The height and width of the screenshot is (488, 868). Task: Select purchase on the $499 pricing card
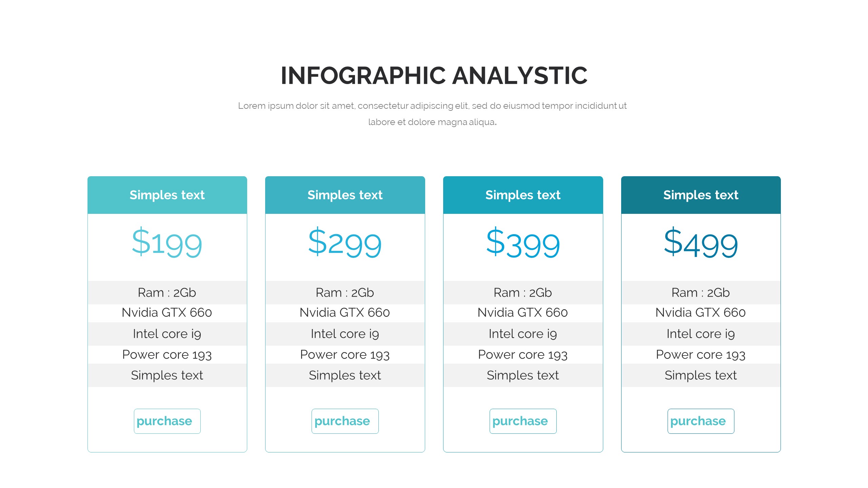point(701,421)
